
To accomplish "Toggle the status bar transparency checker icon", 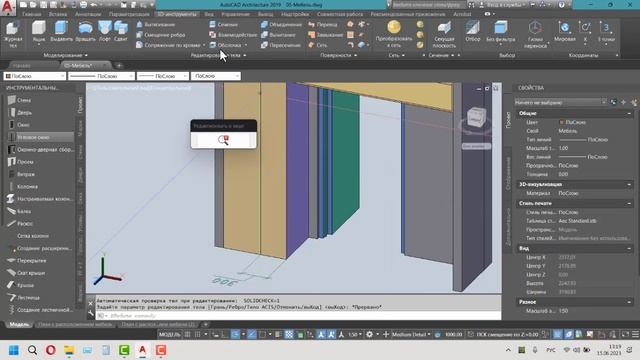I will coord(289,334).
